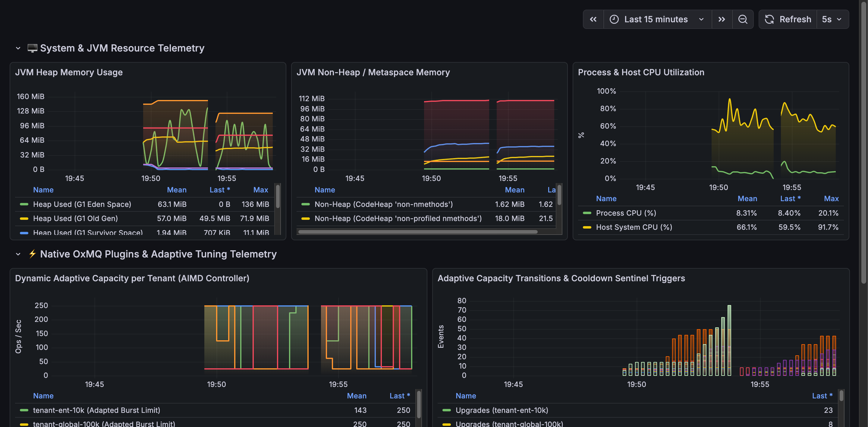868x427 pixels.
Task: Click the 18.0 MiB non-profiled nmethods mean
Action: click(509, 218)
